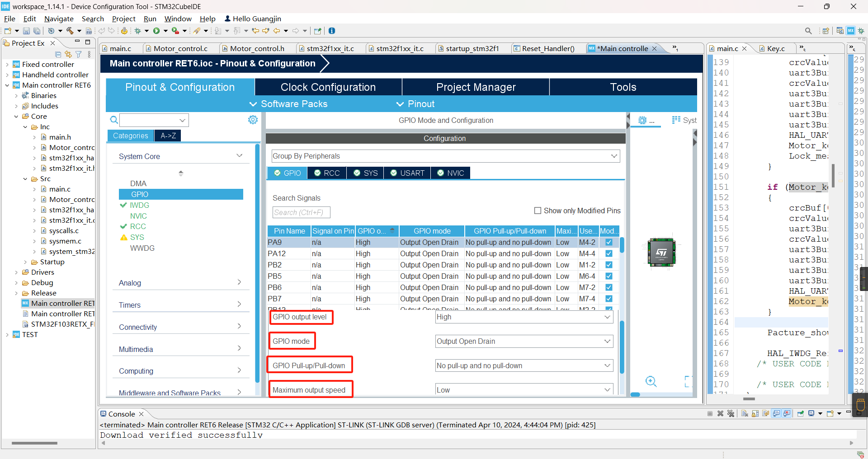
Task: Click the Open Perspective icon
Action: click(x=826, y=31)
